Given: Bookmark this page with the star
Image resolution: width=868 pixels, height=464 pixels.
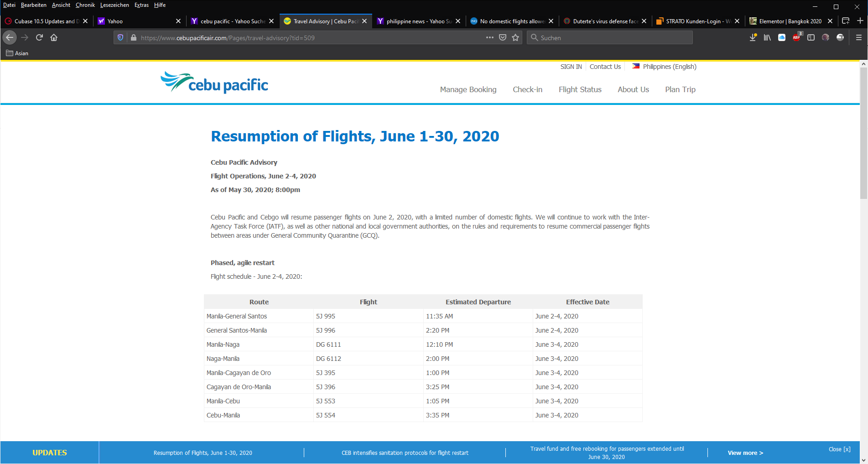Looking at the screenshot, I should point(515,37).
